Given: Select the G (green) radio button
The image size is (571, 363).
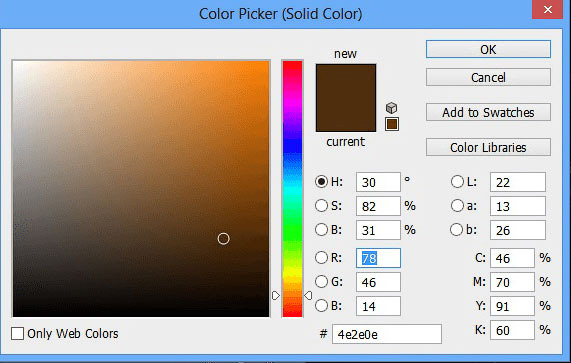Looking at the screenshot, I should (x=321, y=281).
